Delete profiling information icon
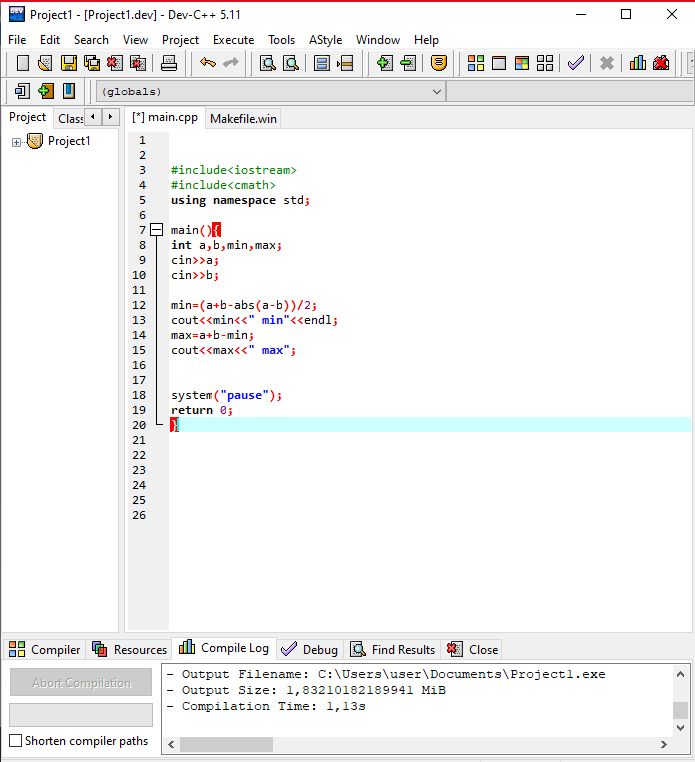695x762 pixels. [x=661, y=63]
